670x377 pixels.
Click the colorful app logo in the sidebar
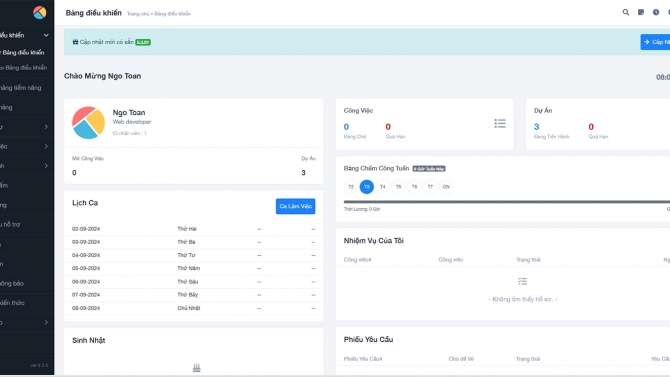[x=40, y=12]
